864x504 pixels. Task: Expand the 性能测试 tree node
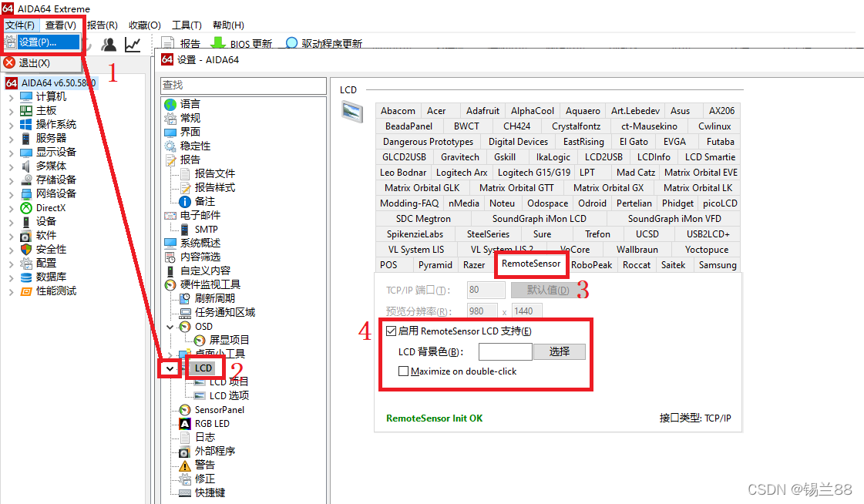[11, 291]
